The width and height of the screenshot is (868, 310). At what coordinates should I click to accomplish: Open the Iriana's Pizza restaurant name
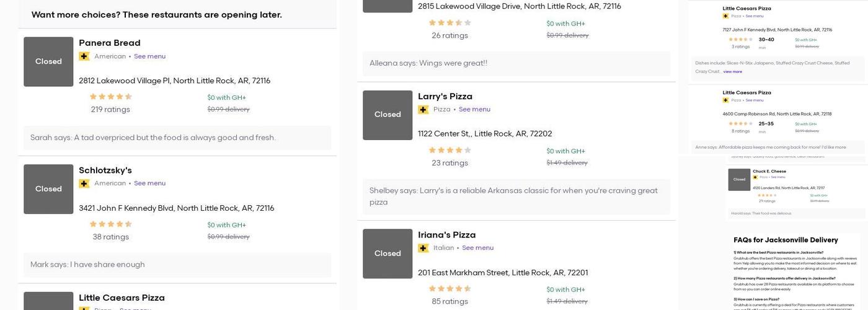[x=447, y=235]
